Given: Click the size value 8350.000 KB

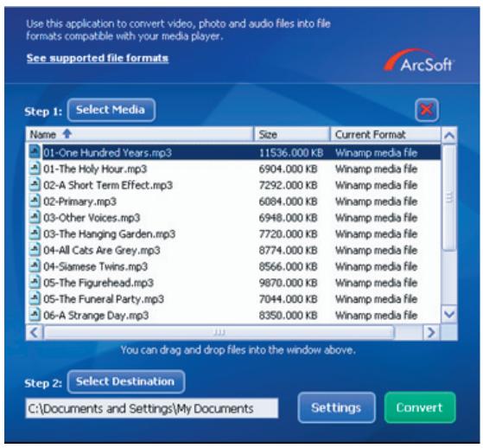Looking at the screenshot, I should point(288,316).
